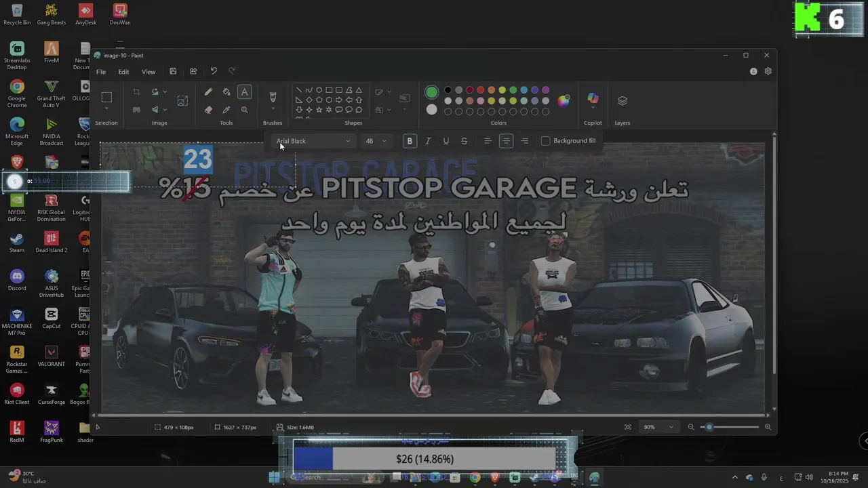Set text alignment to right

[x=525, y=141]
